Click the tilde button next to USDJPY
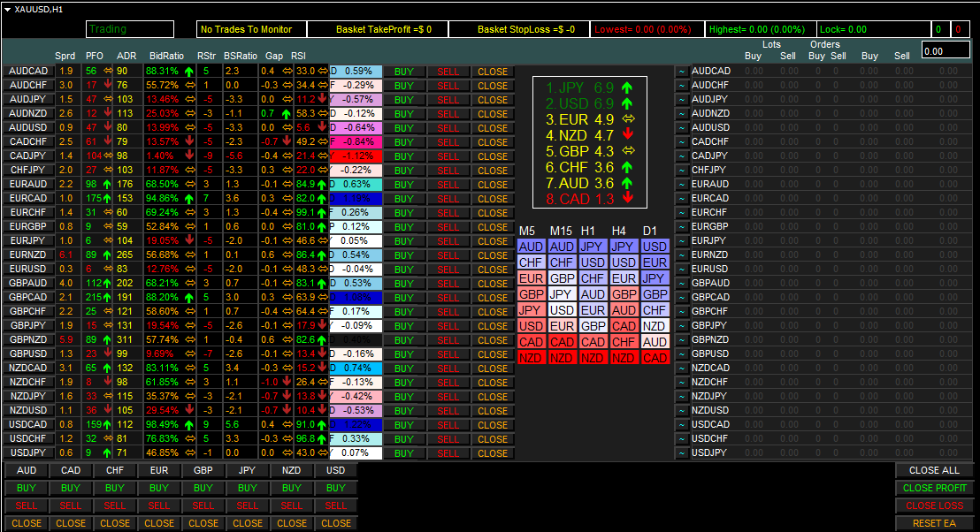Screen dimensions: 980x532 pos(682,452)
